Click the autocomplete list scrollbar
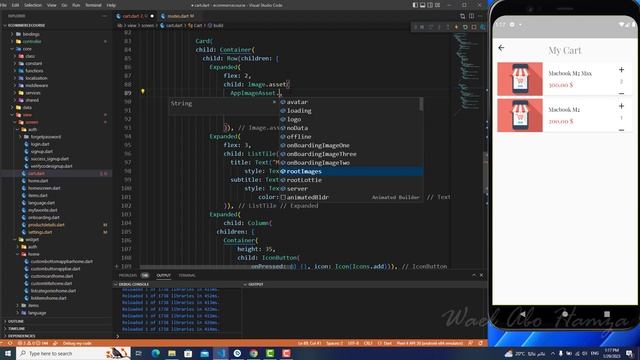Viewport: 640px width, 360px height. click(421, 104)
